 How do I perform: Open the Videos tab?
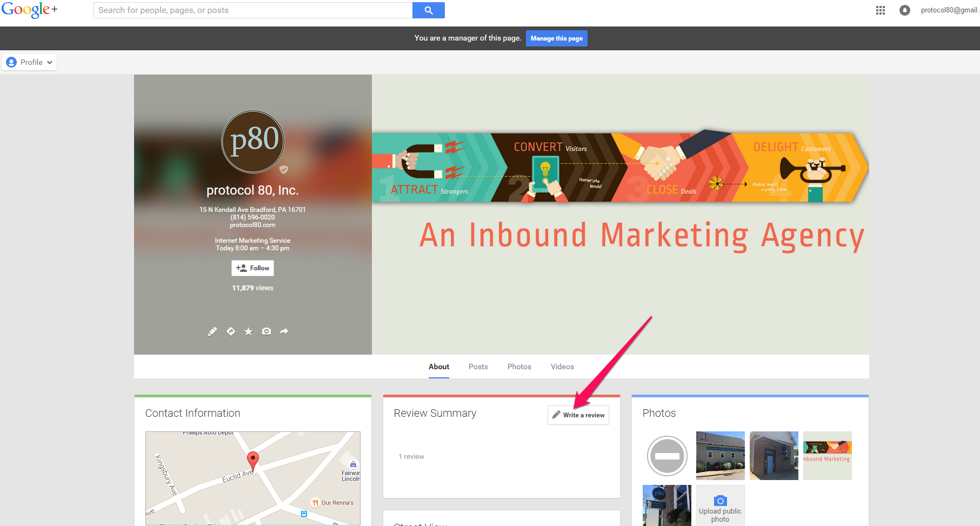point(562,367)
